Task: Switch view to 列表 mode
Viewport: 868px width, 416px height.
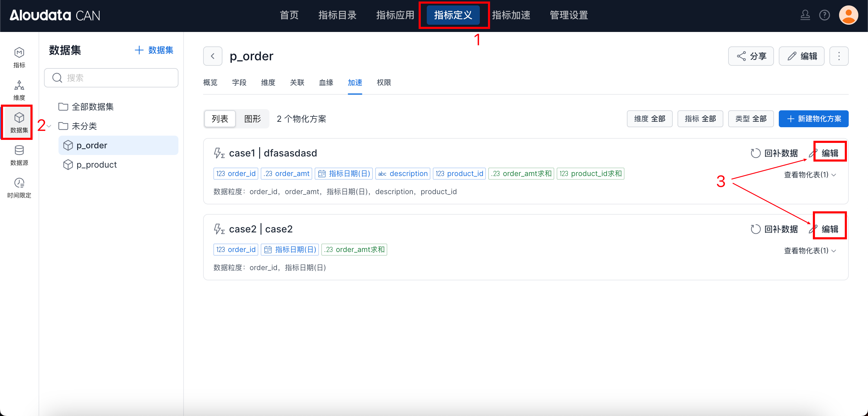Action: tap(220, 119)
